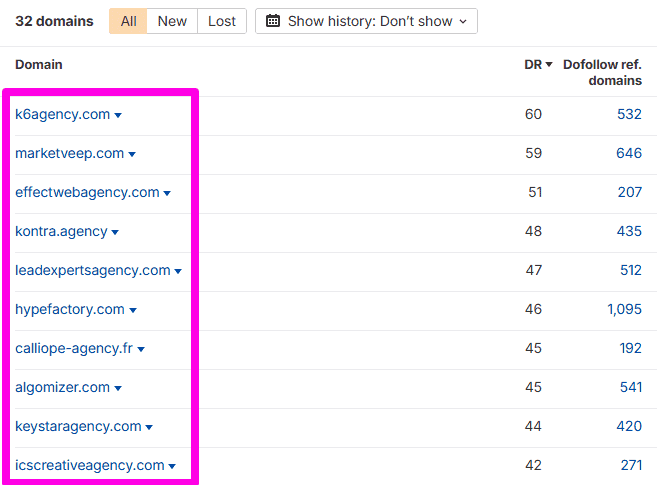Open the icscreativeagency.com domain link

(90, 465)
